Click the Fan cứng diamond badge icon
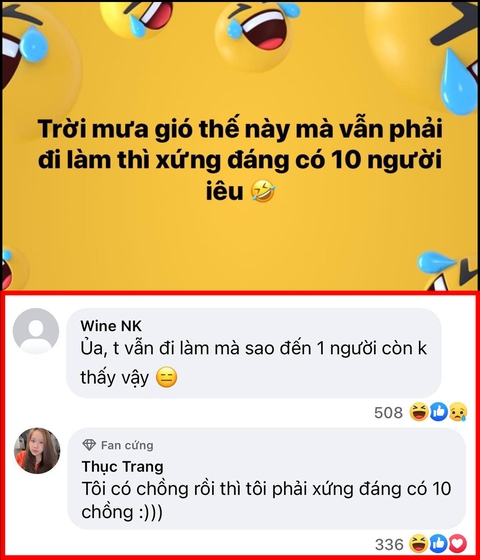The width and height of the screenshot is (480, 560). pos(89,445)
